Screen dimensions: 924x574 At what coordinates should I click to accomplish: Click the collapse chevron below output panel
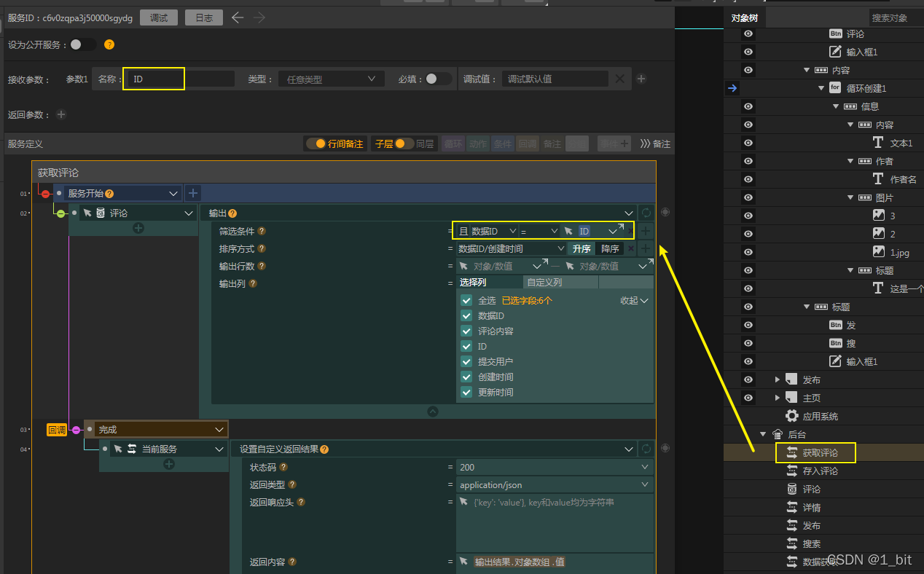433,411
